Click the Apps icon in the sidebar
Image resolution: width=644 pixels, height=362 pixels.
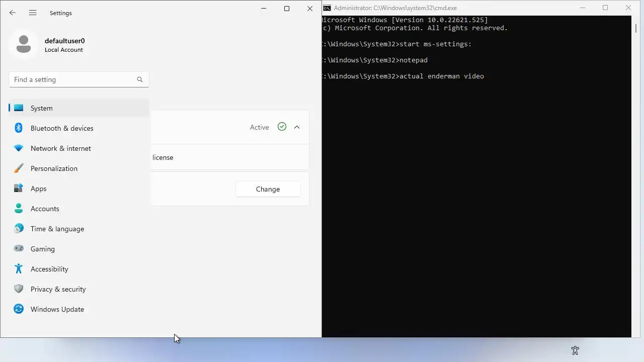[x=19, y=189]
